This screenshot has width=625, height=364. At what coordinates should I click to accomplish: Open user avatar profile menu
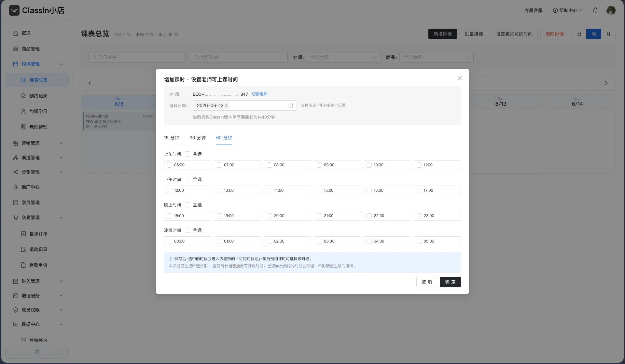pyautogui.click(x=611, y=10)
